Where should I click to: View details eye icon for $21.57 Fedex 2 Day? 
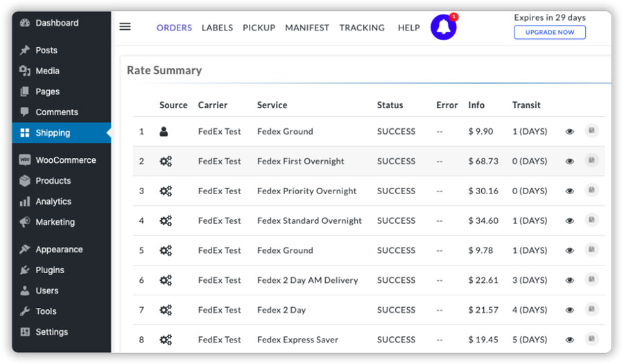570,311
